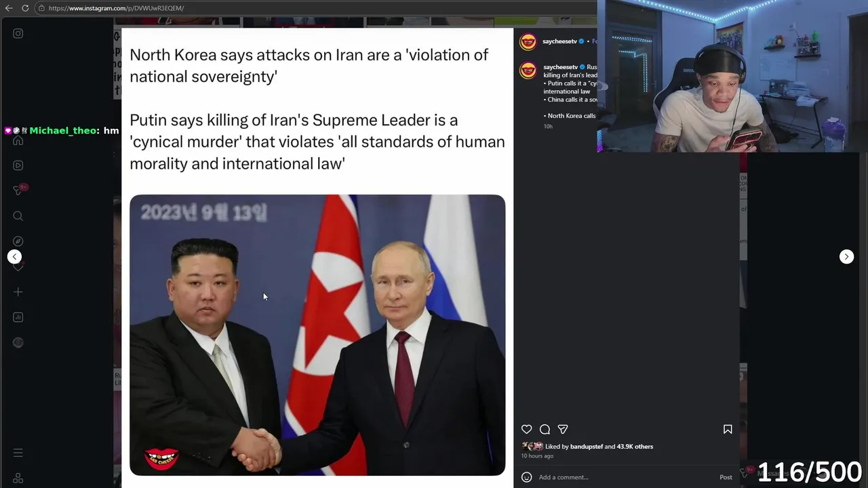Image resolution: width=868 pixels, height=488 pixels.
Task: Go to next post with right arrow
Action: click(x=846, y=256)
